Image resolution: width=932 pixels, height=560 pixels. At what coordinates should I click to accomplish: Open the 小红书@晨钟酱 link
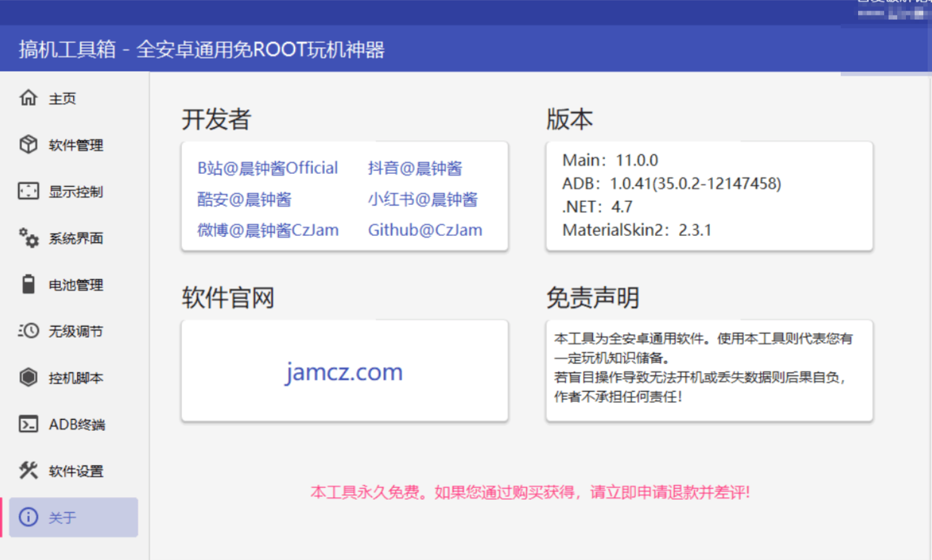[423, 199]
